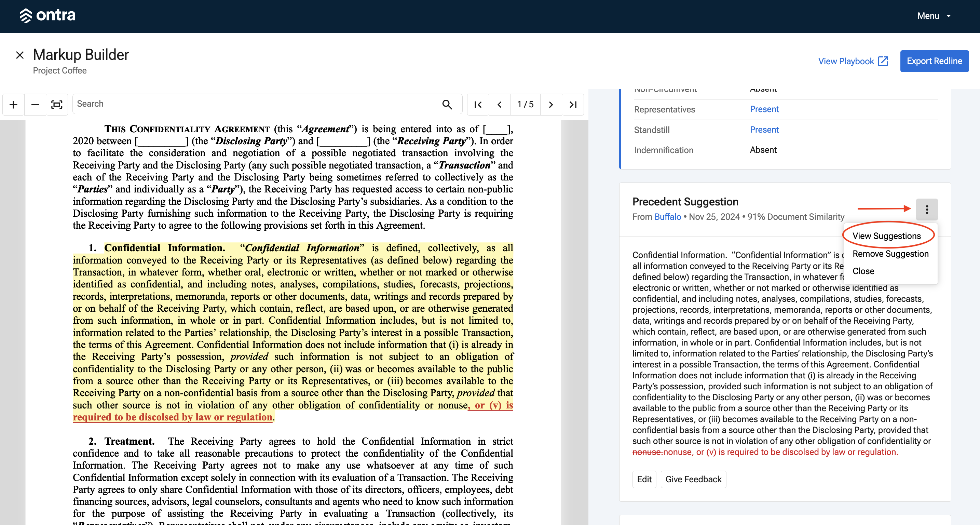Click the Treatment section heading
The image size is (980, 525).
[130, 441]
